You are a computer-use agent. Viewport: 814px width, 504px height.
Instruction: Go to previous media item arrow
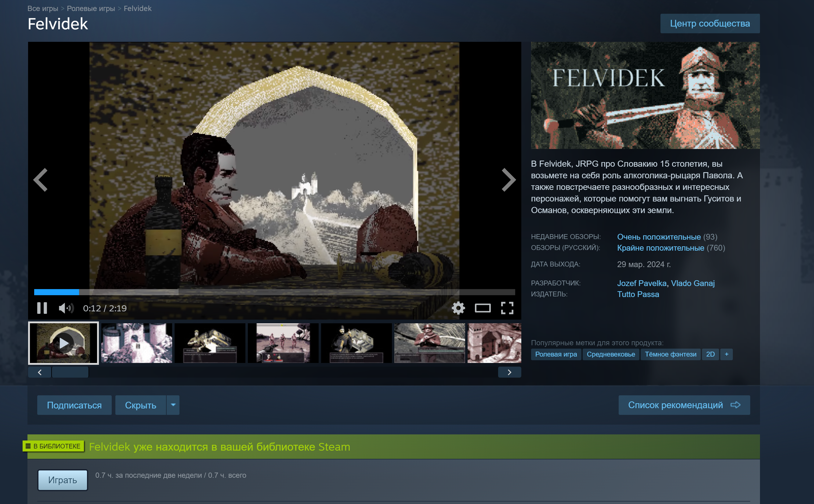click(41, 180)
